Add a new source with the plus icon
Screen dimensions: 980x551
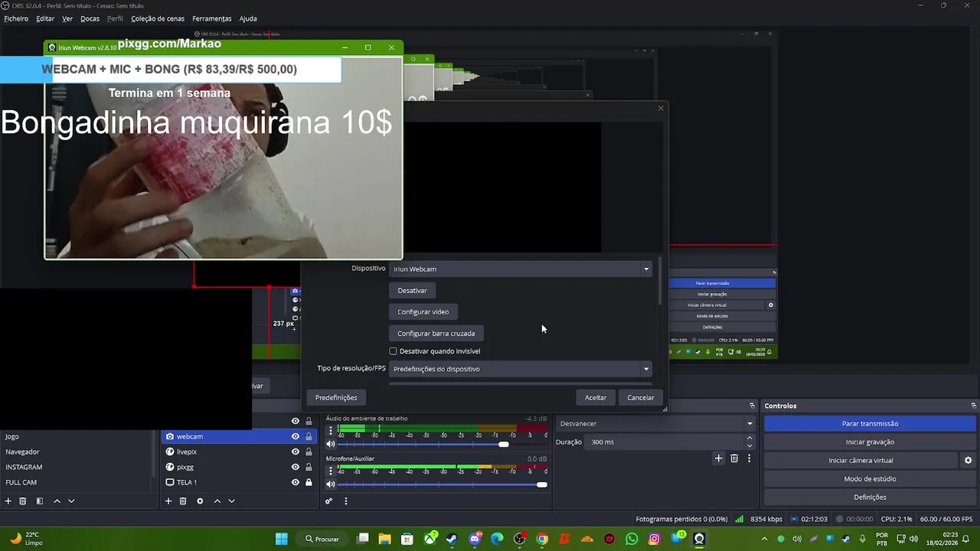pyautogui.click(x=168, y=501)
